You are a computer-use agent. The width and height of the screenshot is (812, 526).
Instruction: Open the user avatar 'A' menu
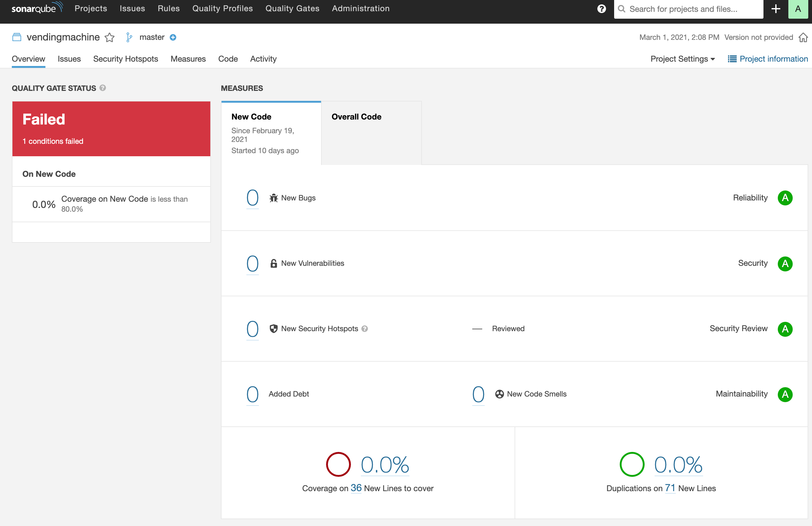798,9
